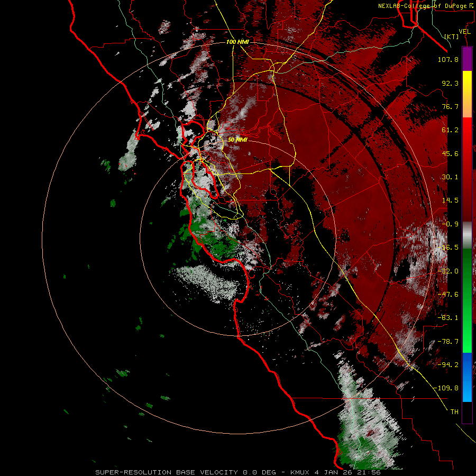This screenshot has height=476, width=476.
Task: Click the VEL legend title
Action: (464, 32)
